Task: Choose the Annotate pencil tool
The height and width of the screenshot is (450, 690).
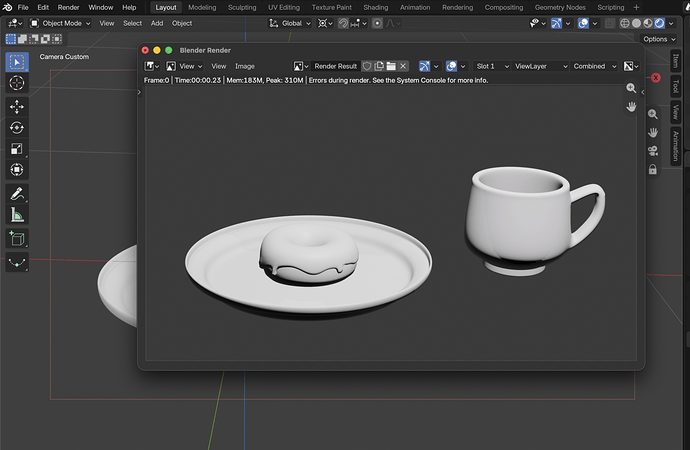Action: coord(17,194)
